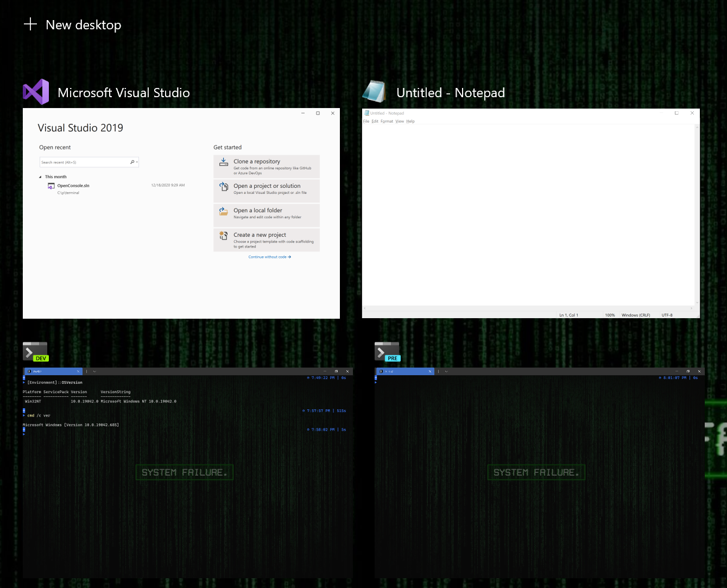Open the search filter dropdown arrow
The image size is (727, 588).
[x=137, y=162]
